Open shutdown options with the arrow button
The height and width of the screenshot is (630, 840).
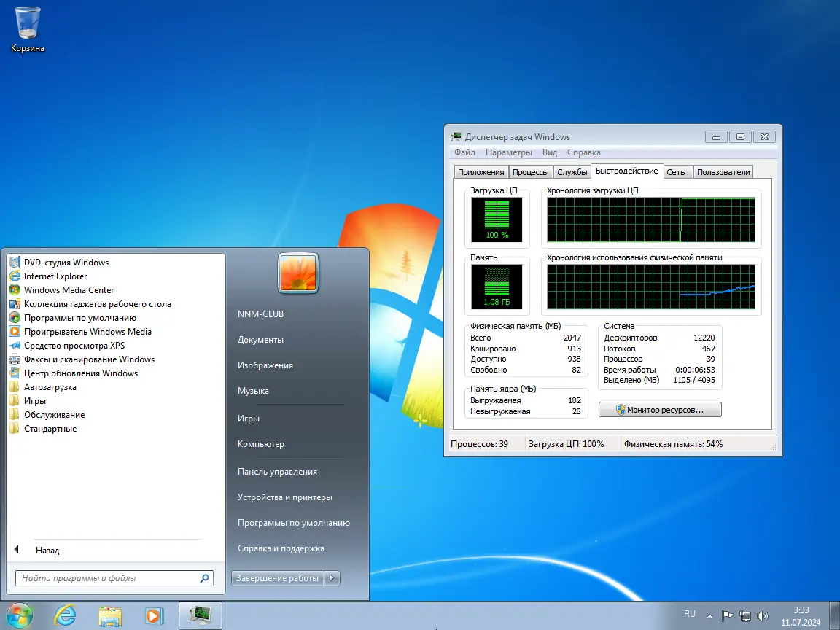(332, 577)
